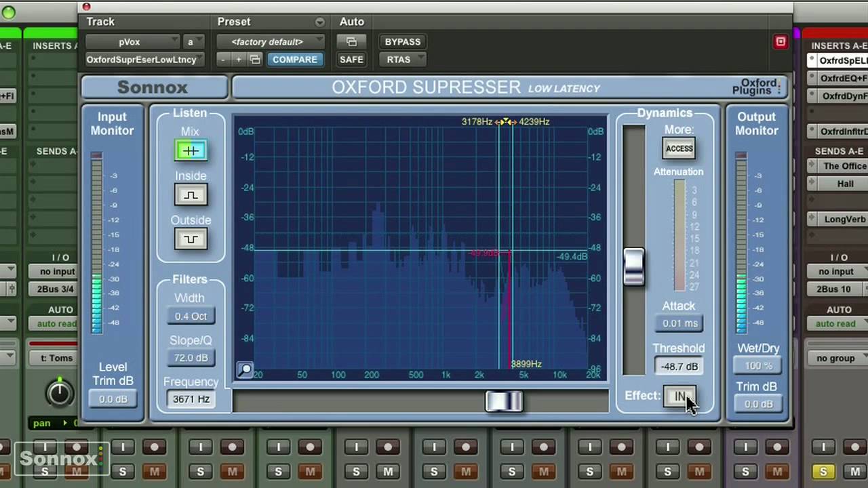Click the red target button in header

[781, 42]
